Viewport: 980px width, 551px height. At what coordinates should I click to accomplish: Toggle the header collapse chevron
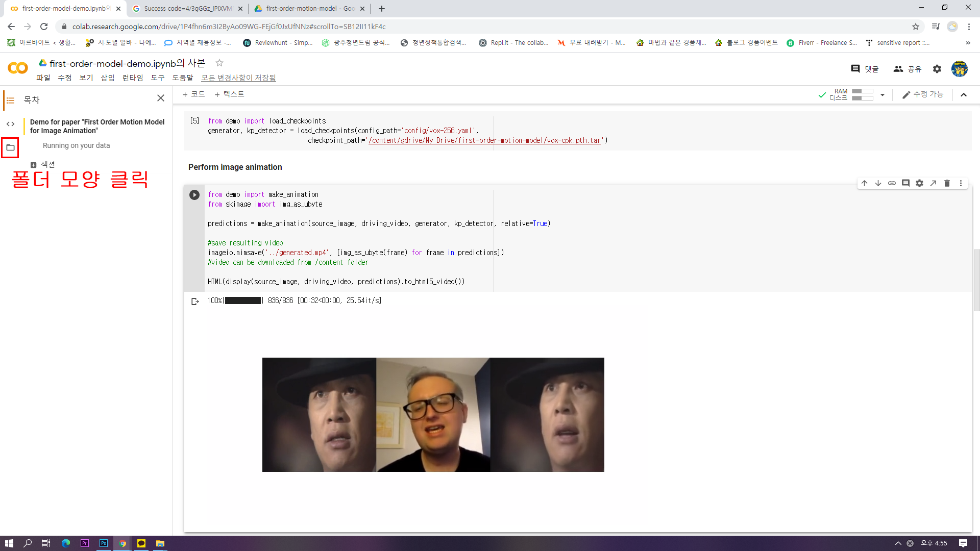click(x=964, y=95)
